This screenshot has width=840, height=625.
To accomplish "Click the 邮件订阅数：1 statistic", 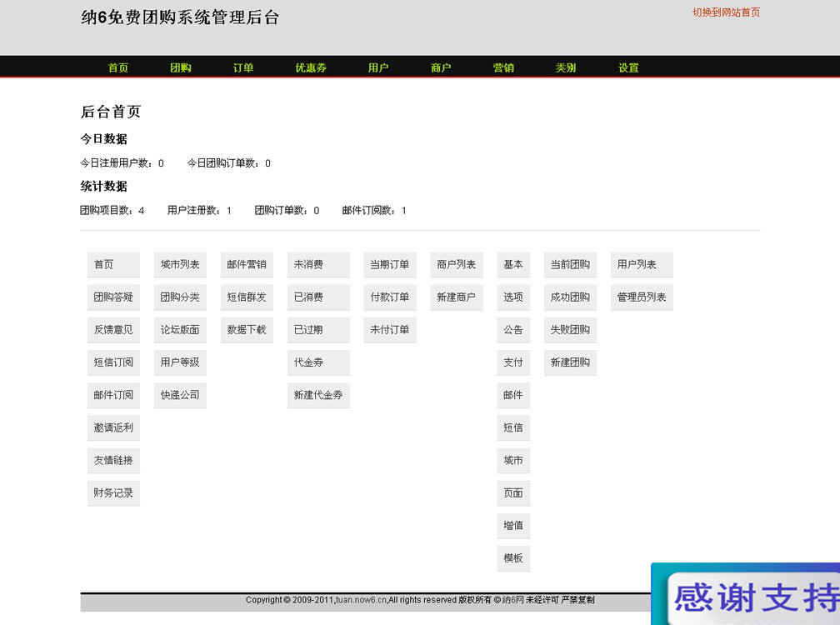I will click(x=374, y=211).
